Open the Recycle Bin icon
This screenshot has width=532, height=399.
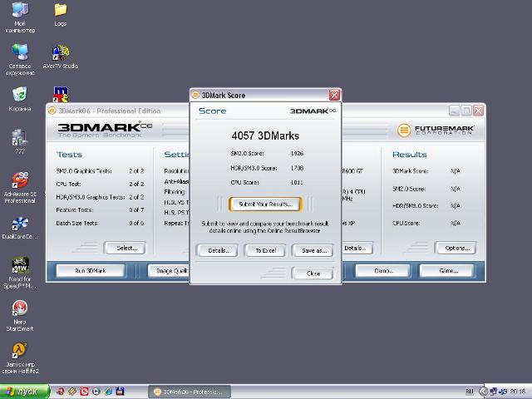tap(20, 99)
